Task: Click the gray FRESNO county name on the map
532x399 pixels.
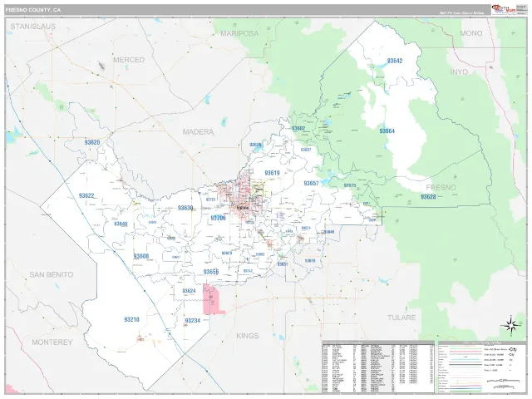Action: 441,187
